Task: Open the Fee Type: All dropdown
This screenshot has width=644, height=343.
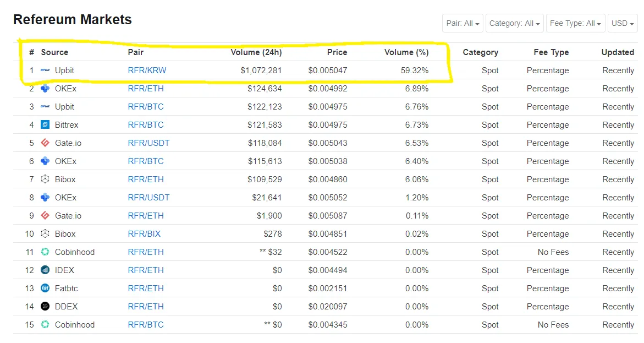Action: (575, 23)
